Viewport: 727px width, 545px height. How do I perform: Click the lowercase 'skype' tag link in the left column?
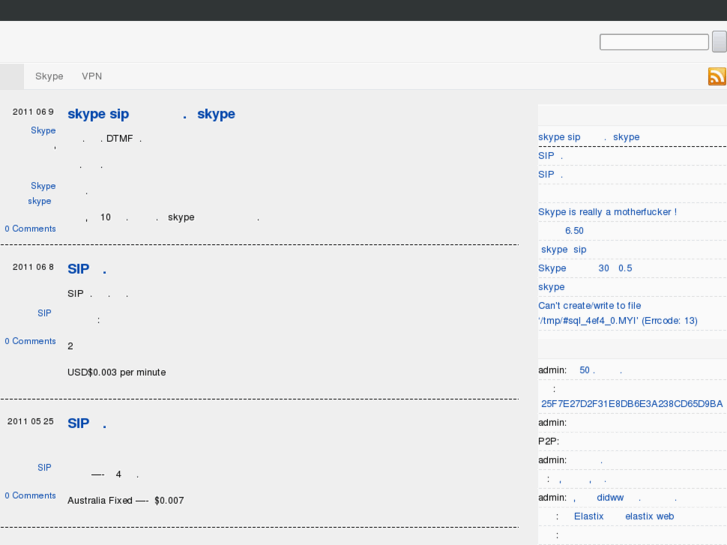39,201
